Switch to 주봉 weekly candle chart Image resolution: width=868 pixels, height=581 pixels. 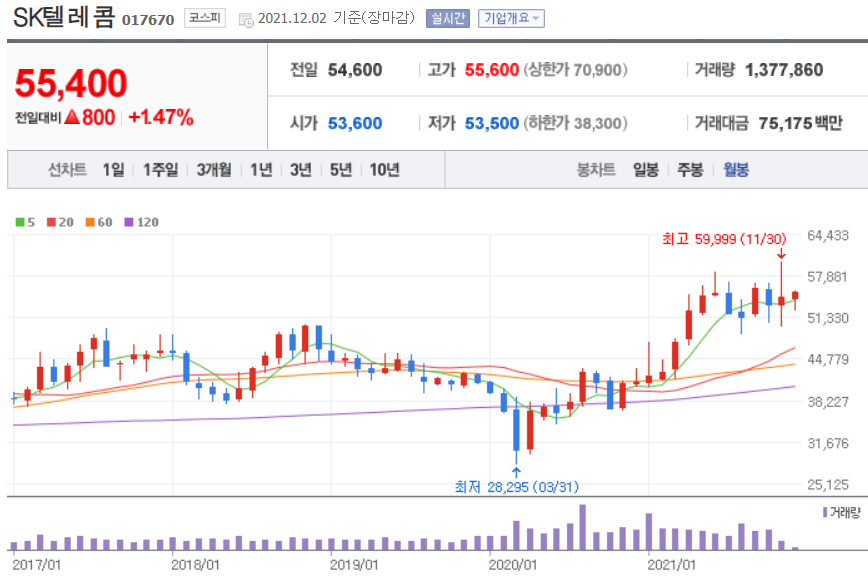[690, 169]
